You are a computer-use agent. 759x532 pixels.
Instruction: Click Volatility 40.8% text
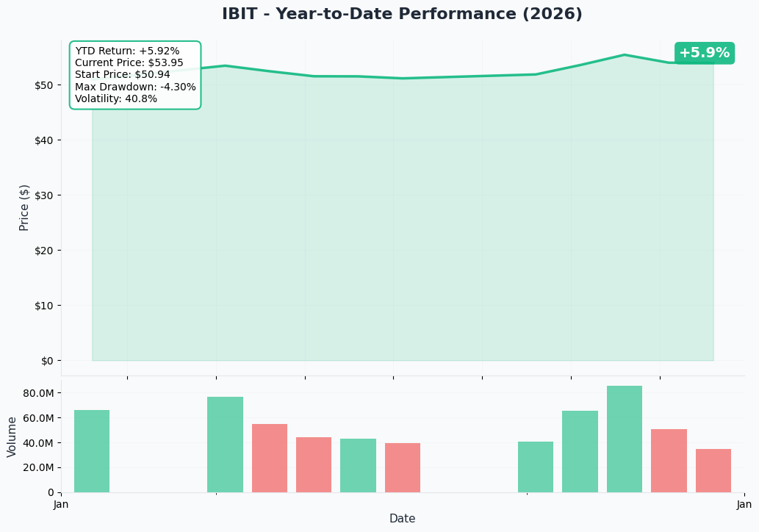(x=116, y=98)
